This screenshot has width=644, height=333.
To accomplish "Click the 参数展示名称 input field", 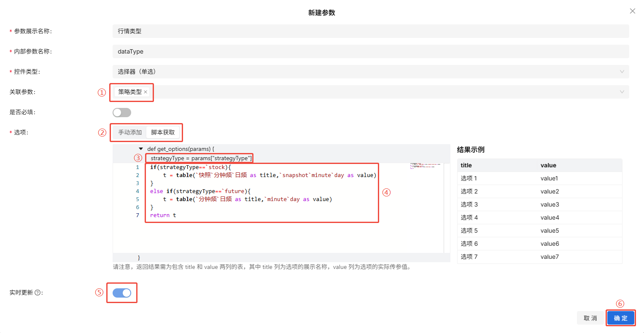I will click(370, 31).
